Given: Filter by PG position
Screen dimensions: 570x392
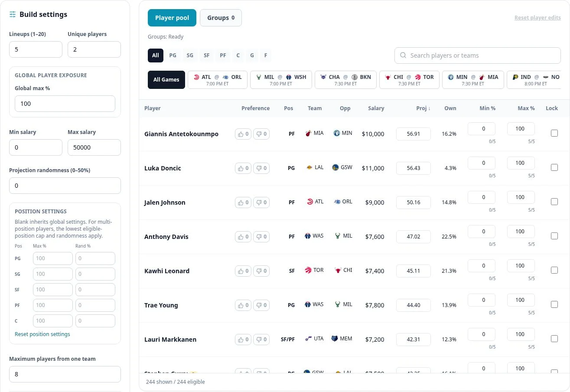Looking at the screenshot, I should coord(173,56).
